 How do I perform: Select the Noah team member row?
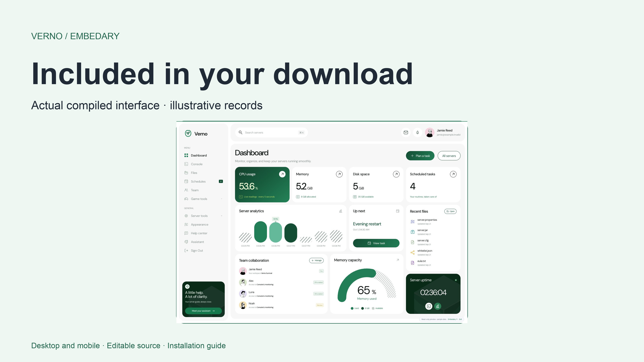coord(281,305)
